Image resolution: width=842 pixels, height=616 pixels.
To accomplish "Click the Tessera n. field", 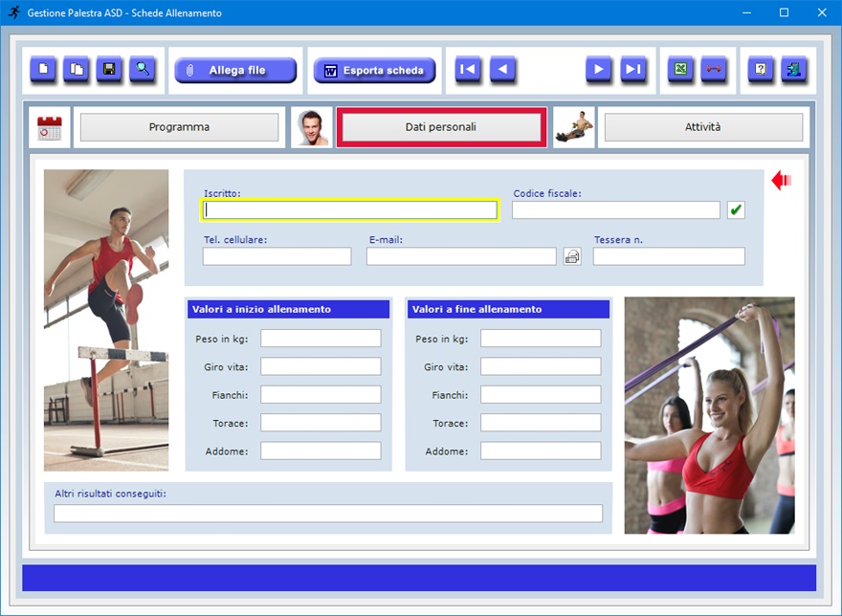I will click(669, 256).
